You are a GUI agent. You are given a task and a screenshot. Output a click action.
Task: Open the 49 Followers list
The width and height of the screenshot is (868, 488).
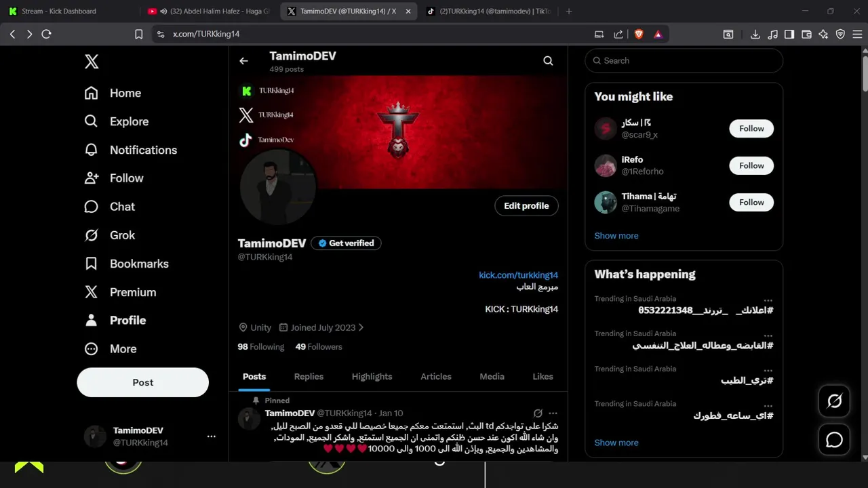tap(319, 346)
